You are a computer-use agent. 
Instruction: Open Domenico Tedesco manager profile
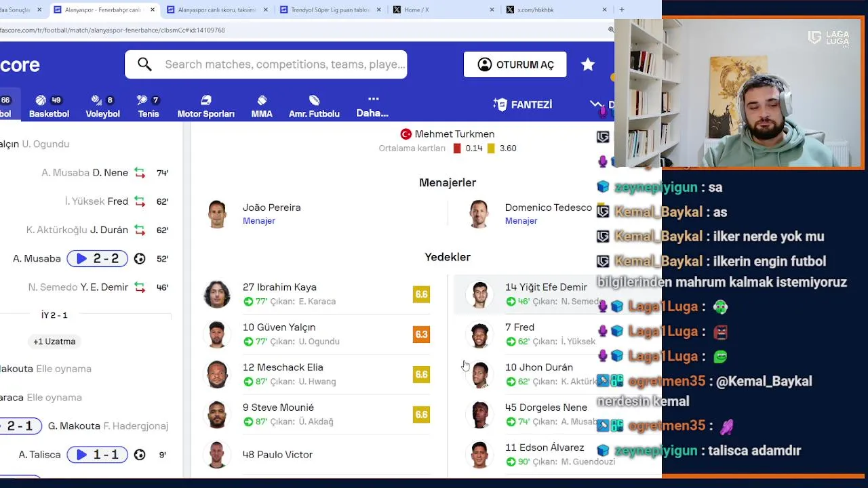click(x=548, y=207)
